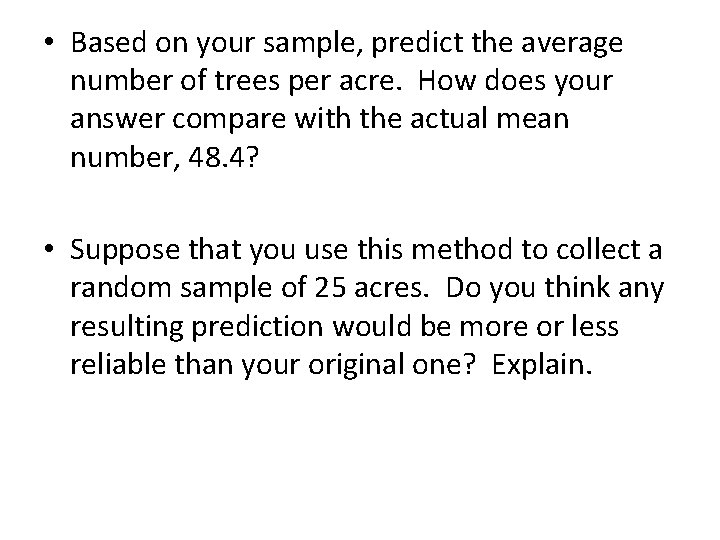Screen dimensions: 720x540
Task: Click the word "original" in last line
Action: pos(356,366)
